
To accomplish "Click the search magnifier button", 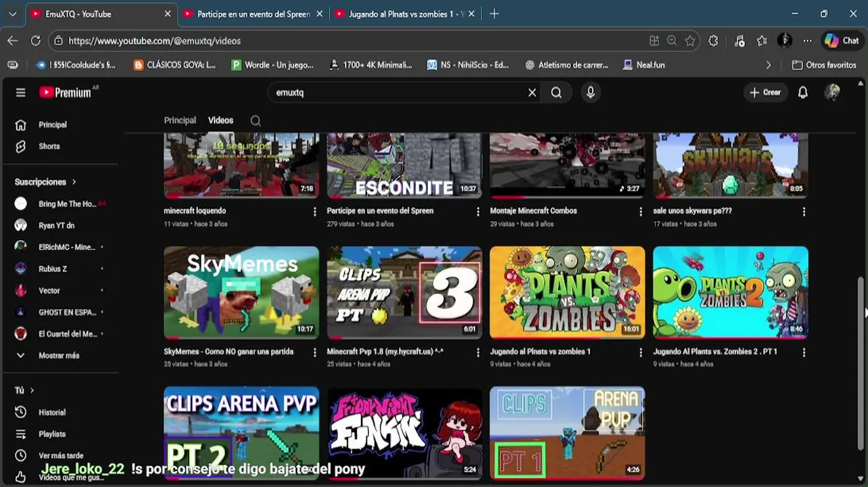I will (x=556, y=93).
